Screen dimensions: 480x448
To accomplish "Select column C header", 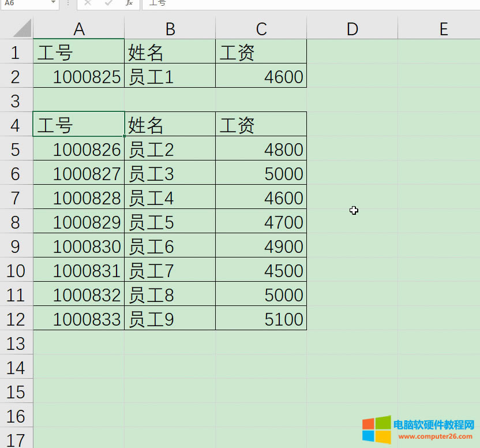I will [261, 29].
